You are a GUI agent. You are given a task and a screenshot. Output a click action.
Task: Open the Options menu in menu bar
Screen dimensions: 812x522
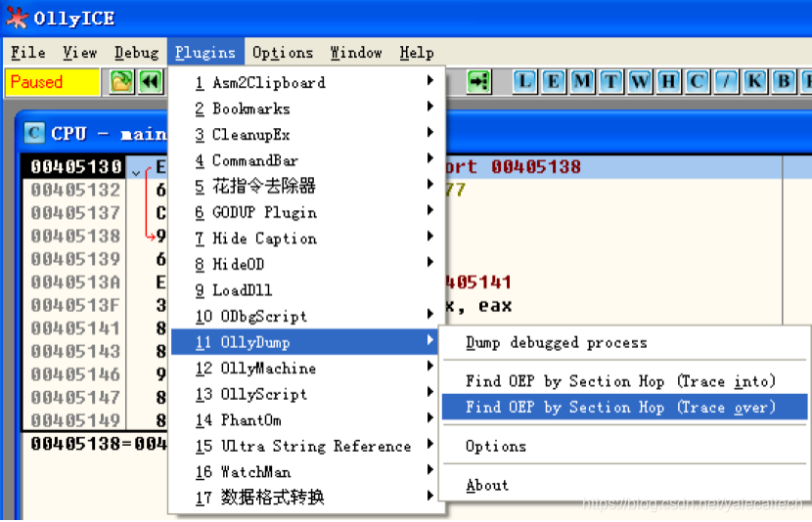283,52
